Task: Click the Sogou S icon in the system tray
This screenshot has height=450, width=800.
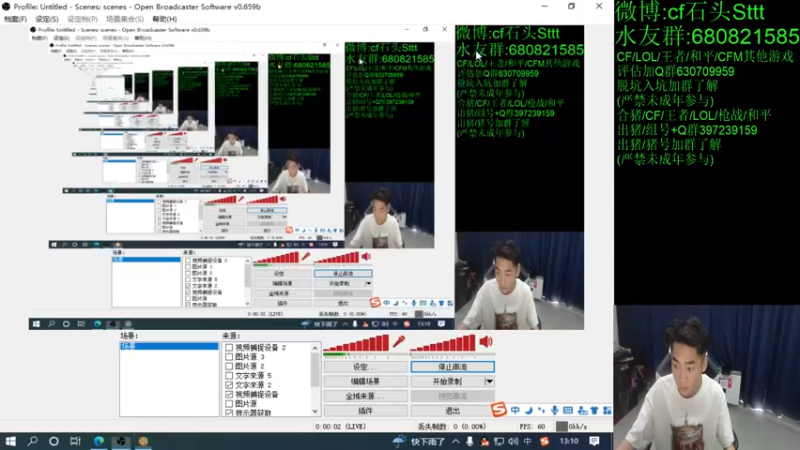Action: pos(544,441)
